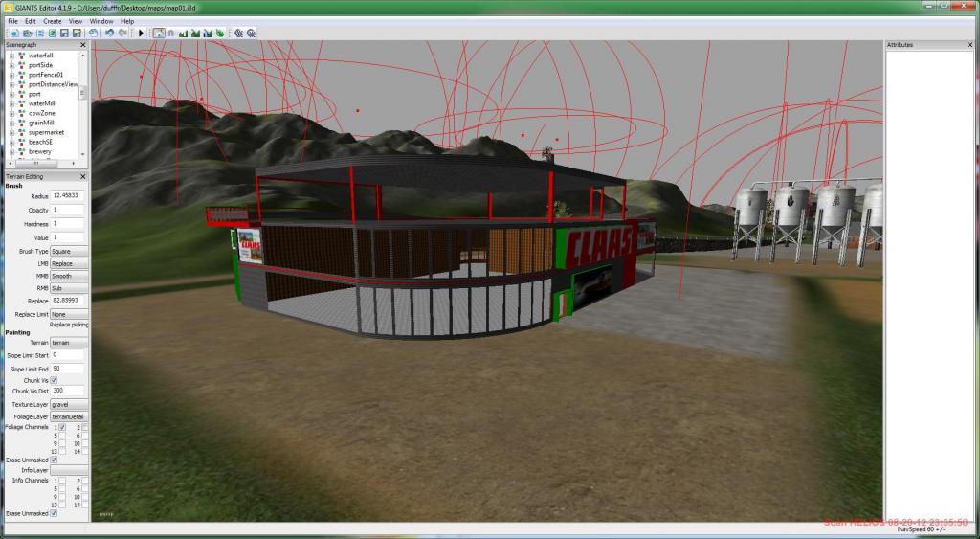The image size is (980, 539).
Task: Click the Open file toolbar icon
Action: coord(28,34)
